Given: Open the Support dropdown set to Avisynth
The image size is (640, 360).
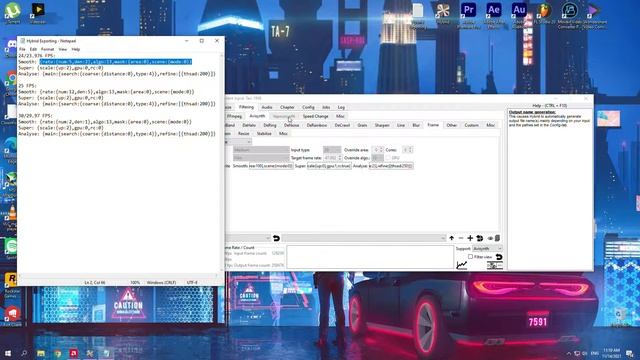Looking at the screenshot, I should click(487, 248).
